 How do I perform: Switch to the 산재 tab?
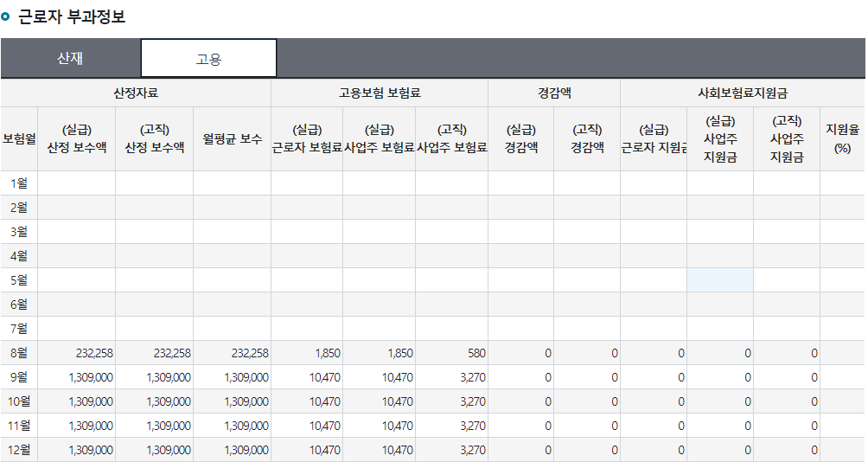(70, 59)
